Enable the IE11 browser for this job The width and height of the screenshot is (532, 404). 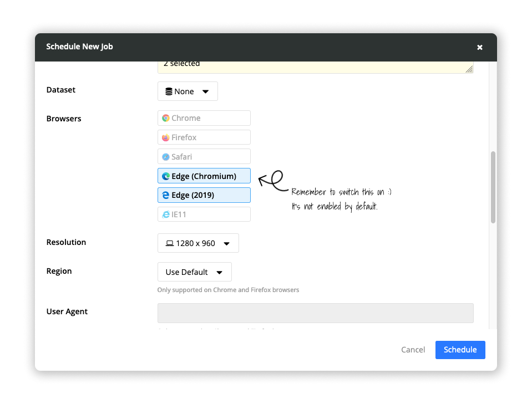tap(204, 214)
